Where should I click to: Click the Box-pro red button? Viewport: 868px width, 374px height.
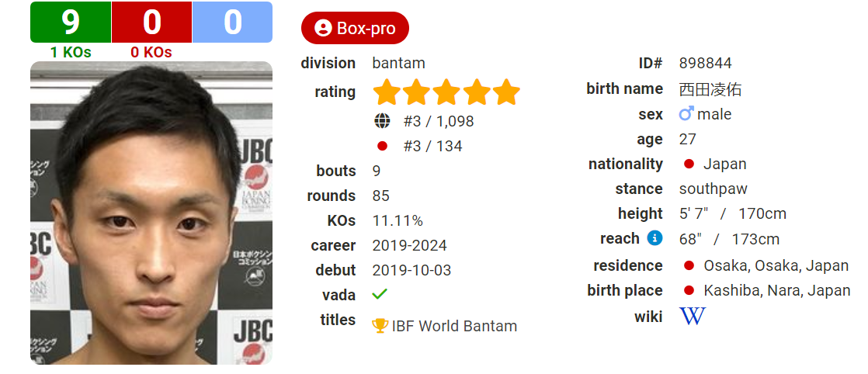tap(355, 28)
